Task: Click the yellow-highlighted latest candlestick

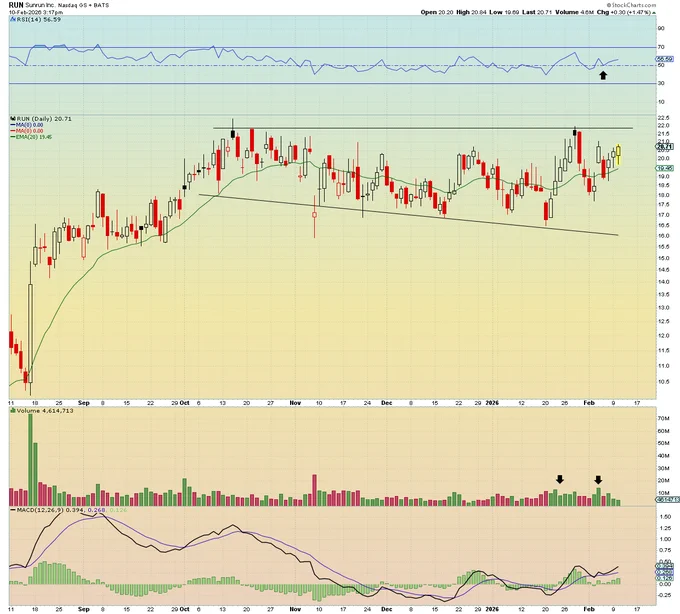Action: click(x=618, y=152)
